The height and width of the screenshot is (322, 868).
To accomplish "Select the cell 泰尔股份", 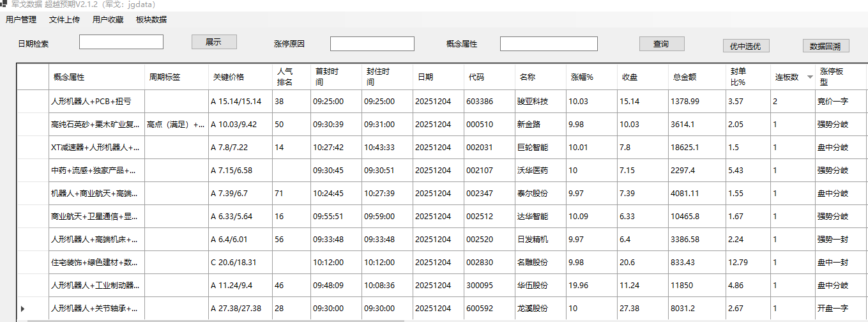I will point(541,194).
